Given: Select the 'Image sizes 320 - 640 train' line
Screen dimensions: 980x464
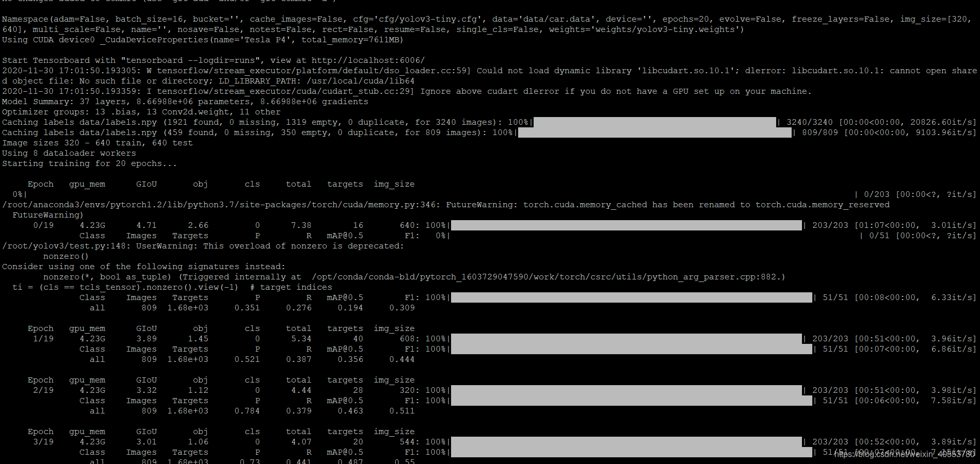Looking at the screenshot, I should [x=98, y=143].
